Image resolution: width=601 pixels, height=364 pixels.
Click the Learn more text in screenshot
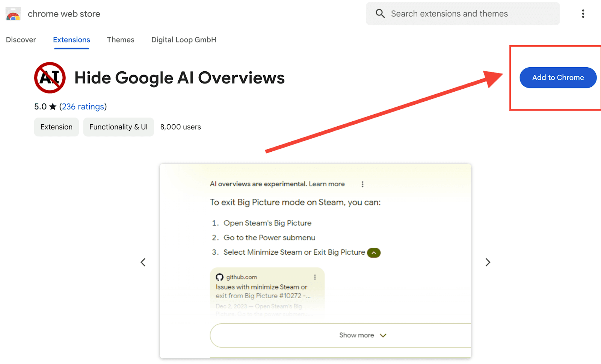click(x=327, y=184)
